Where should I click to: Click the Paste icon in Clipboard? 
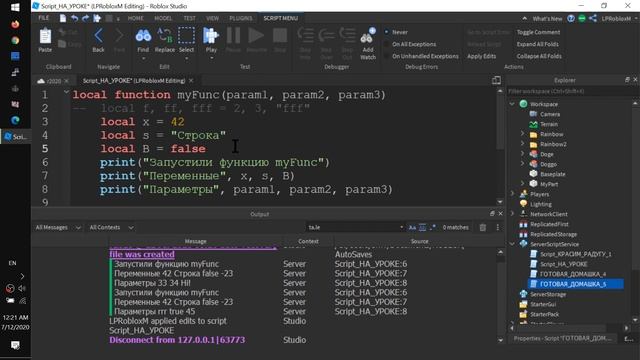45,37
